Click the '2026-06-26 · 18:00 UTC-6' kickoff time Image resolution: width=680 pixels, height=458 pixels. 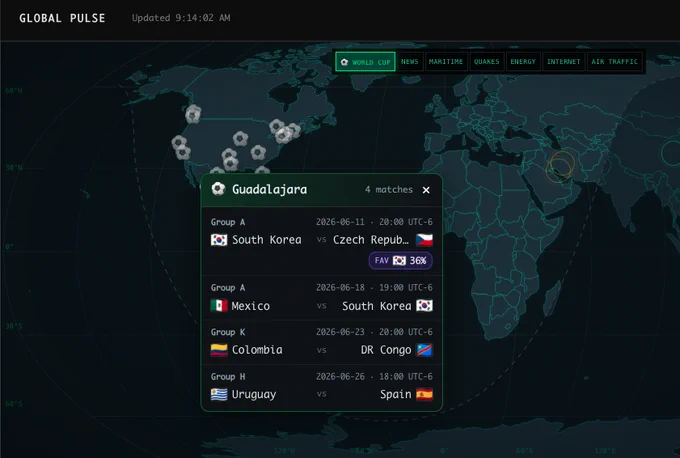pyautogui.click(x=374, y=376)
